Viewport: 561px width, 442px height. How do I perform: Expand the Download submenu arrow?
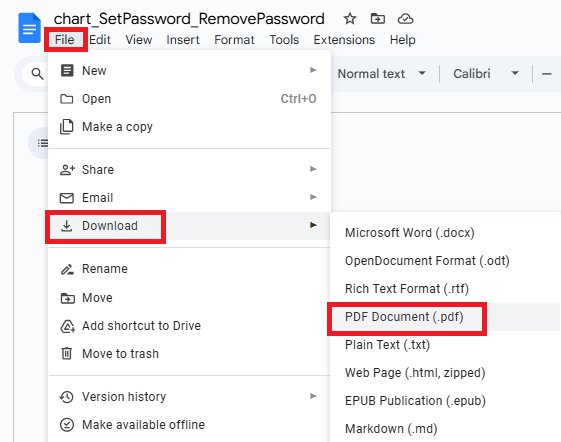[313, 225]
